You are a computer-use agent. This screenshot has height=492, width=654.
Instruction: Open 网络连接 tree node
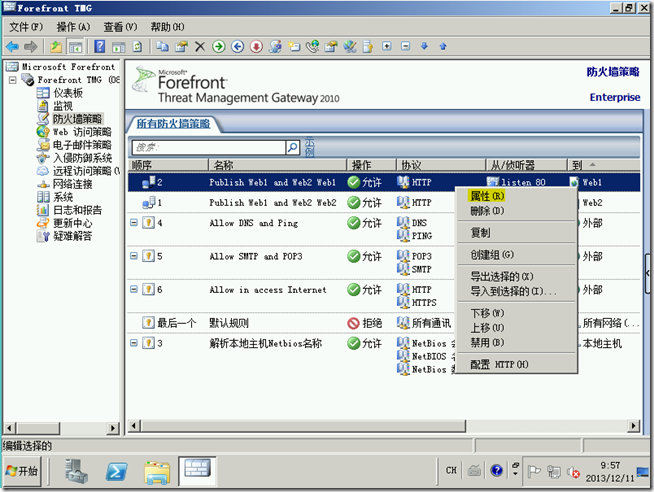click(73, 184)
